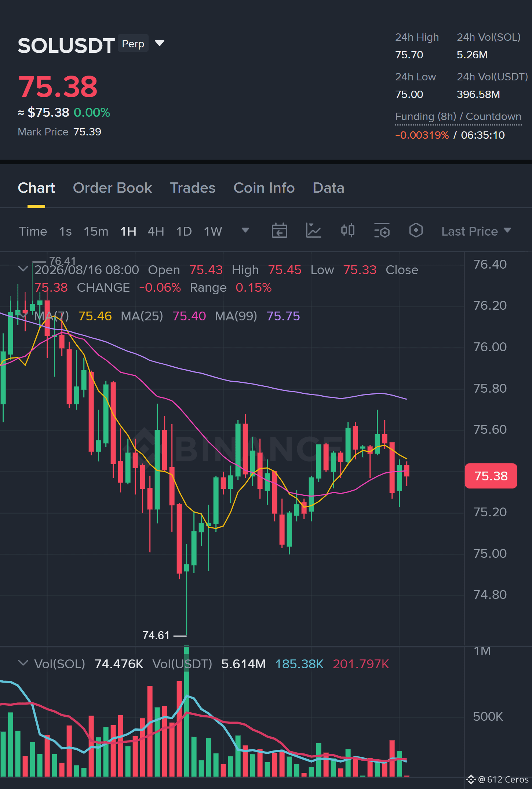Click the MA(25) value 75.40
The image size is (532, 789).
[x=189, y=316]
